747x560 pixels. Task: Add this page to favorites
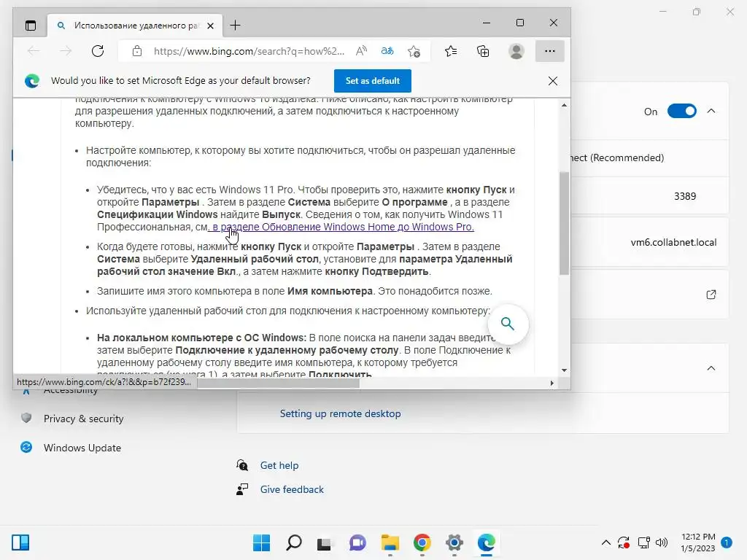coord(414,51)
